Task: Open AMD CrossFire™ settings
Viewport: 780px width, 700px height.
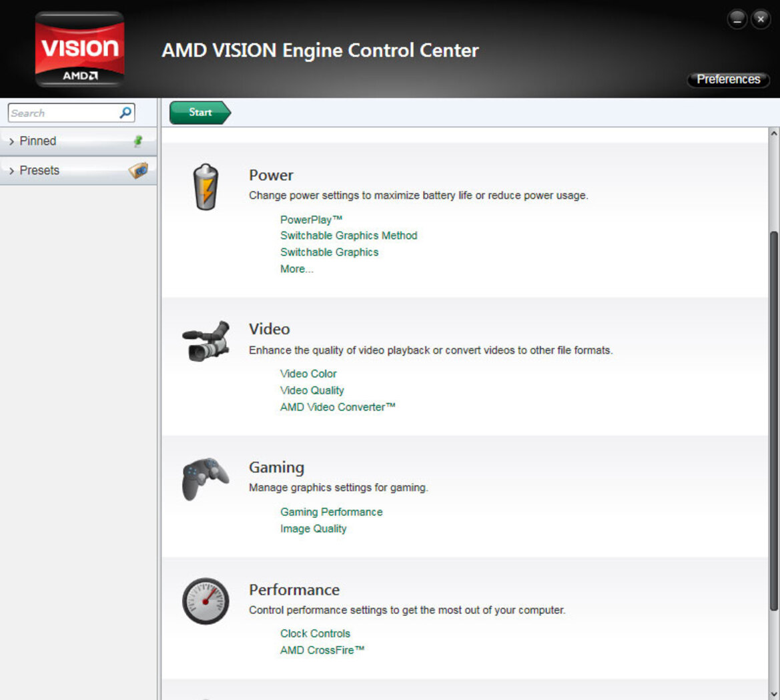Action: [322, 650]
